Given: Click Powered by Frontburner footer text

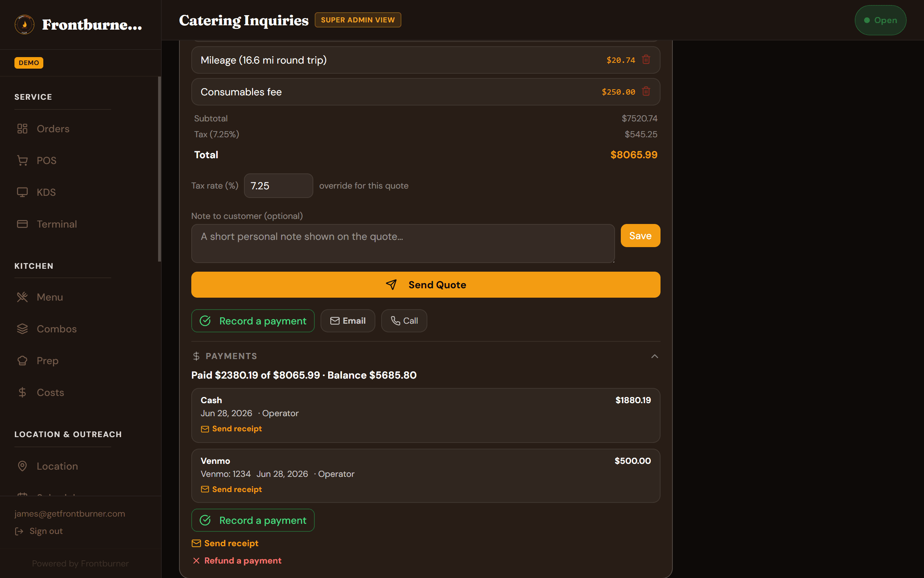Looking at the screenshot, I should click(x=80, y=564).
